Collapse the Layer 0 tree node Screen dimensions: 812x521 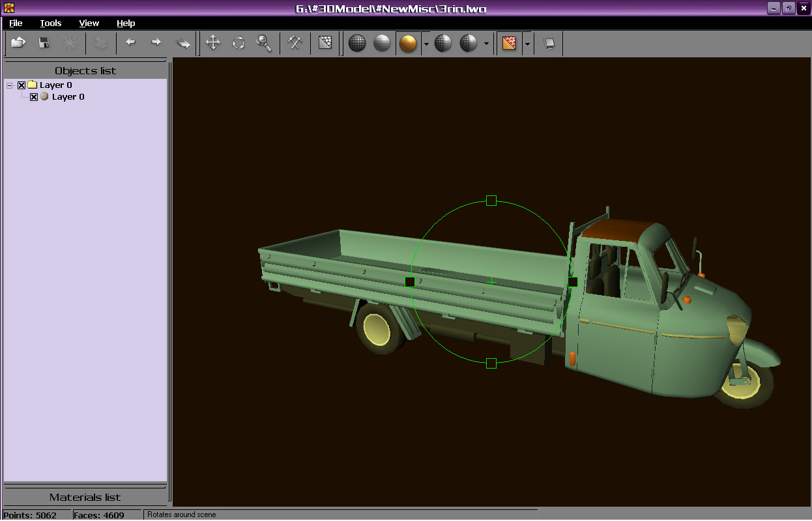click(x=10, y=85)
